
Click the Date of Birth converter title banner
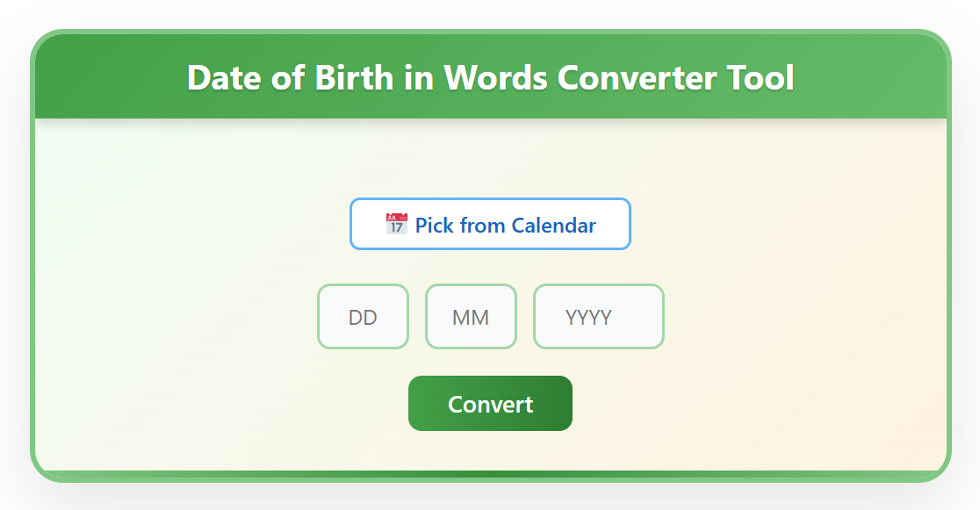490,77
